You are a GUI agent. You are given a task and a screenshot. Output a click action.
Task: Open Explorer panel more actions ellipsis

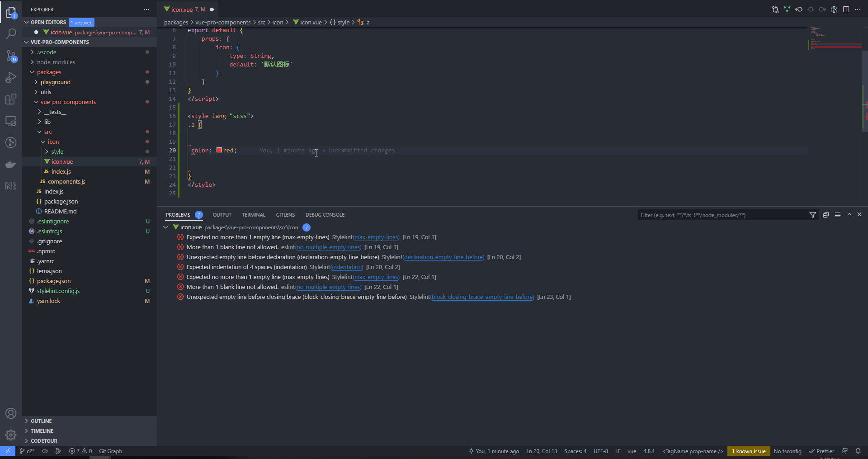point(146,9)
